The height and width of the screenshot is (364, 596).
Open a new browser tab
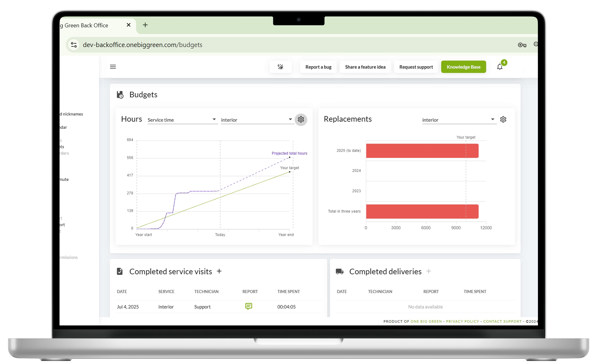tap(145, 25)
